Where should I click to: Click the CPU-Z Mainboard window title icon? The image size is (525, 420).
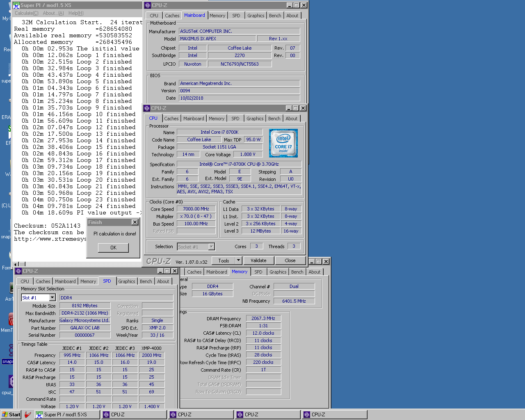pos(148,5)
